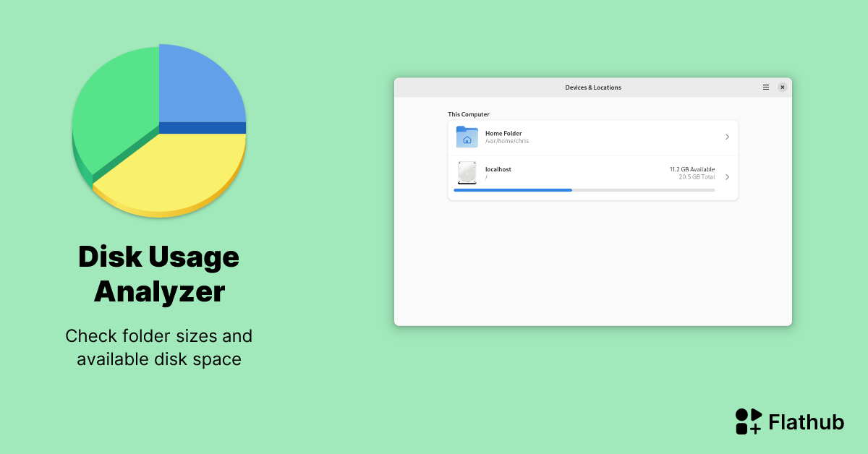Close the Devices & Locations window
The height and width of the screenshot is (454, 868).
pyautogui.click(x=782, y=87)
